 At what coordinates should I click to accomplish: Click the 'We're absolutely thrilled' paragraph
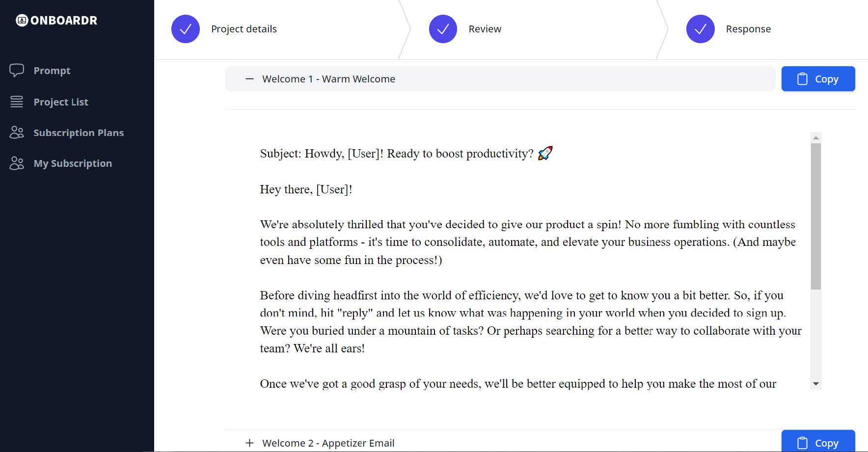pyautogui.click(x=528, y=242)
